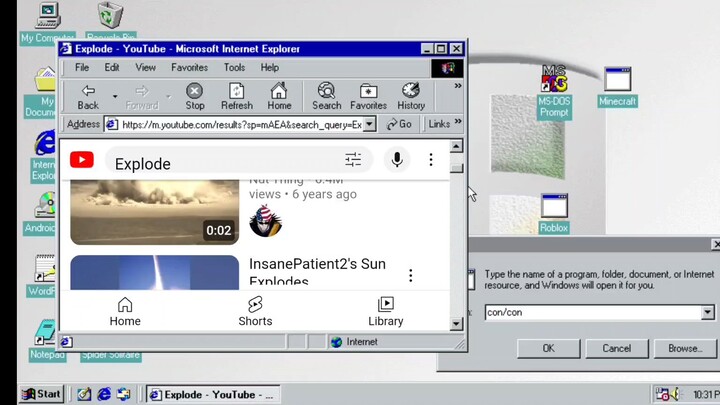The height and width of the screenshot is (405, 720).
Task: Select the My Computer desktop icon
Action: [x=48, y=23]
